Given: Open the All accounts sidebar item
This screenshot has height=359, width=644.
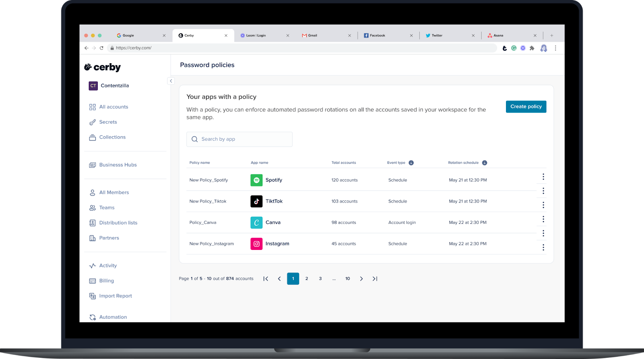Looking at the screenshot, I should point(109,107).
